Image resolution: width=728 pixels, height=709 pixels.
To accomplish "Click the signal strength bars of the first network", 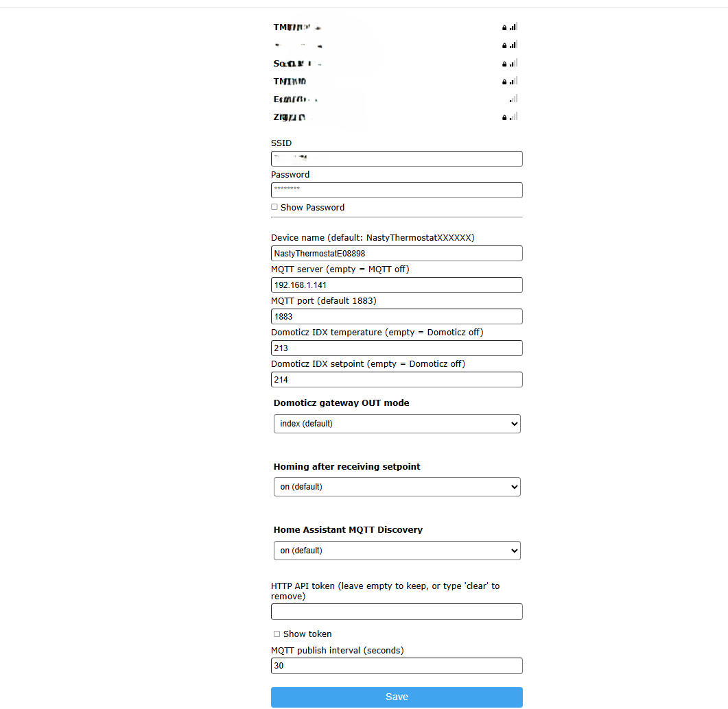I will (x=513, y=27).
